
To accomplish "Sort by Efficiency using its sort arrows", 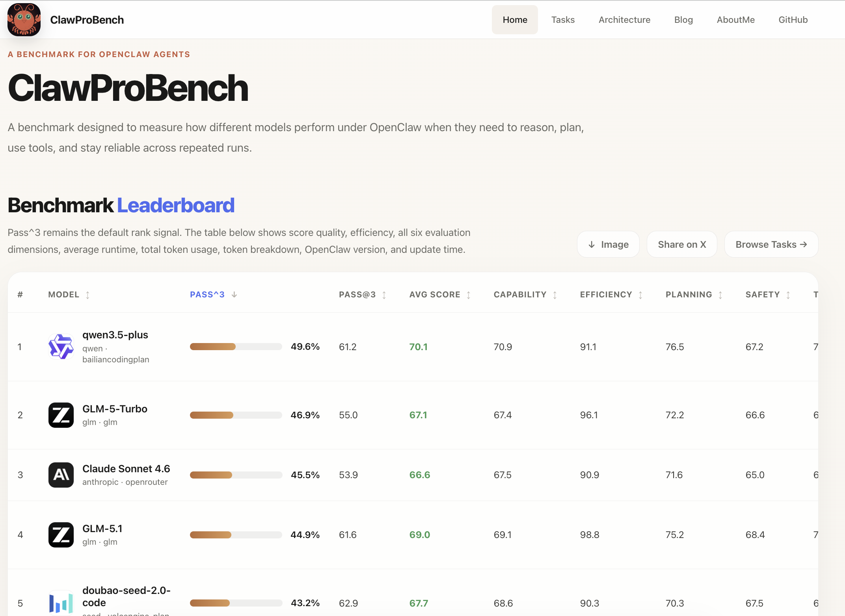I will (640, 295).
